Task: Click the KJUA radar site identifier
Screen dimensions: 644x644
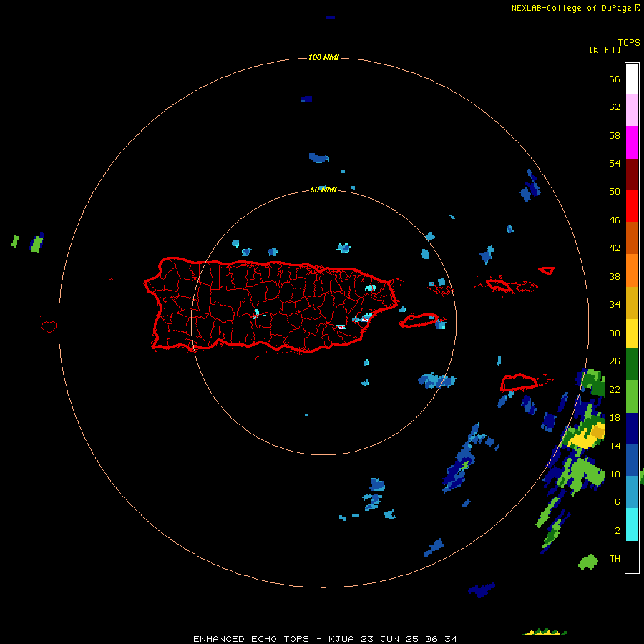Action: [341, 639]
